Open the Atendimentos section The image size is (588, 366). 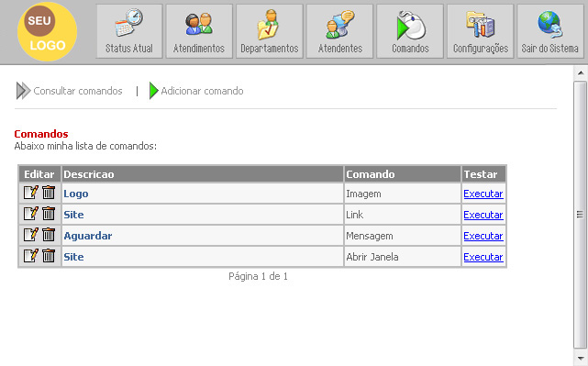pos(199,31)
